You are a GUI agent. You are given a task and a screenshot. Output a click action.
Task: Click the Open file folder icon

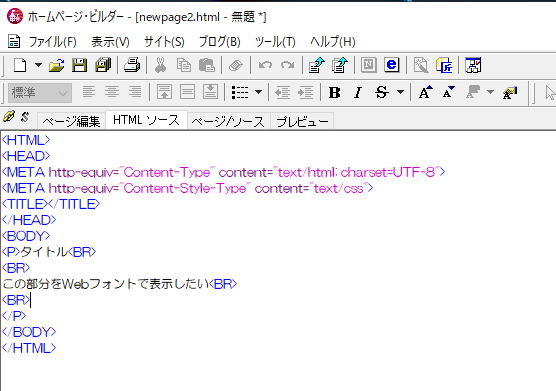coord(56,65)
